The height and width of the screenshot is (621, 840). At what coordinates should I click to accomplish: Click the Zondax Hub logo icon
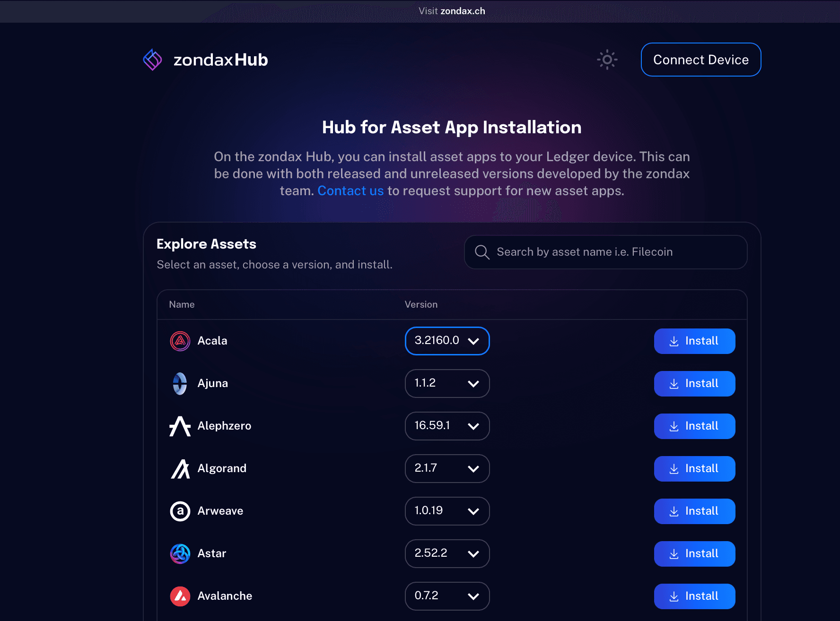pyautogui.click(x=153, y=60)
